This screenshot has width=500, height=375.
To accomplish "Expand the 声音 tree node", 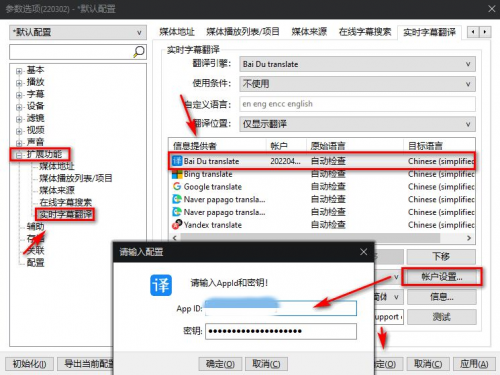I will [x=19, y=143].
